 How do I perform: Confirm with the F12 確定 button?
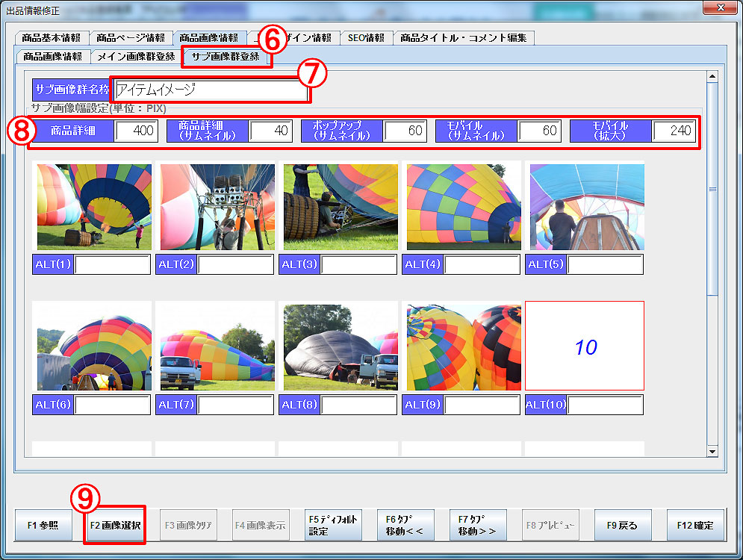click(694, 525)
